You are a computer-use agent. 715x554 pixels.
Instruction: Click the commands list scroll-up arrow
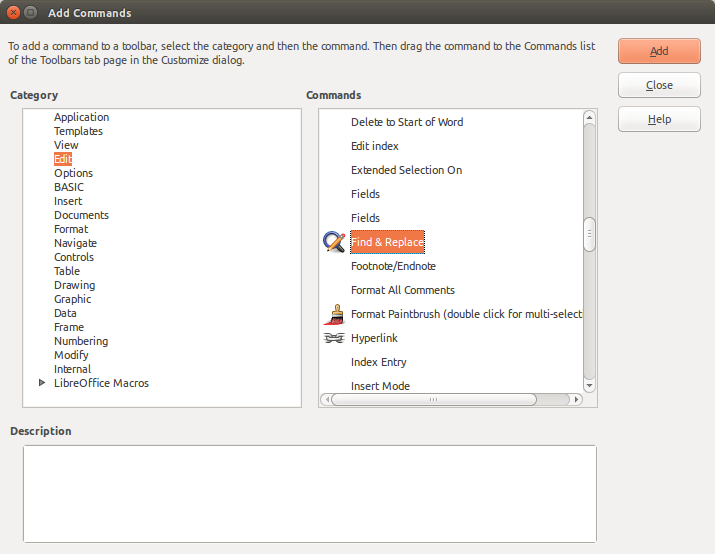coord(589,117)
